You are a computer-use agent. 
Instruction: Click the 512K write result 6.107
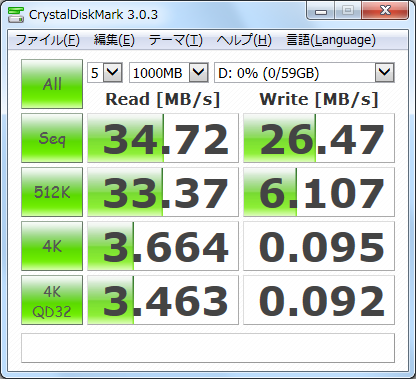[x=319, y=192]
